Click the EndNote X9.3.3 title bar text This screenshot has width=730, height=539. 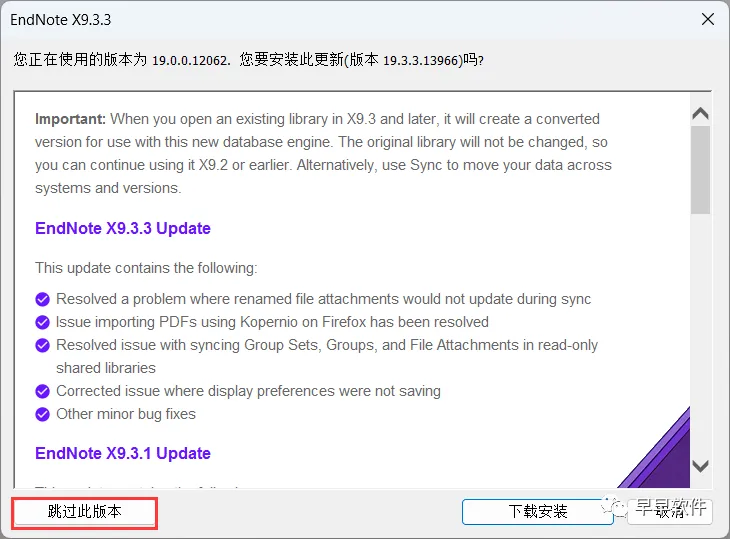click(61, 20)
